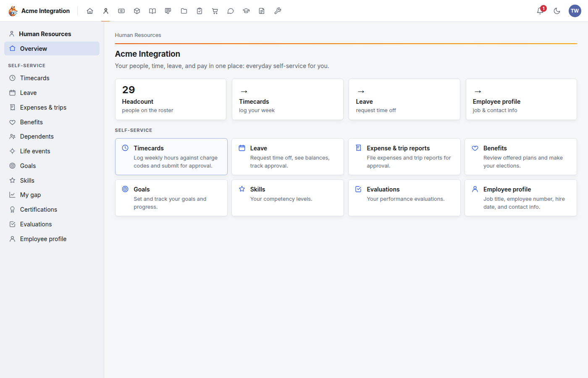
Task: Click the target icon on Goals tile
Action: pyautogui.click(x=125, y=189)
